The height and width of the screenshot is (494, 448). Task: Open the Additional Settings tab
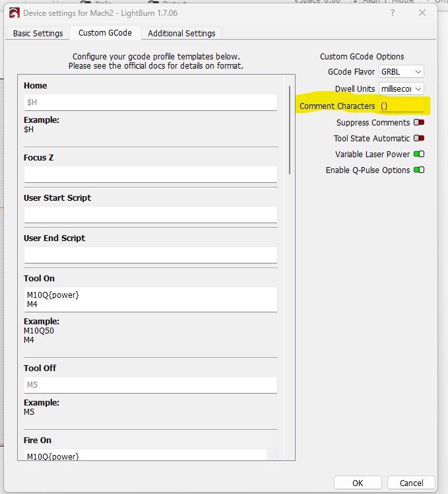(x=181, y=33)
